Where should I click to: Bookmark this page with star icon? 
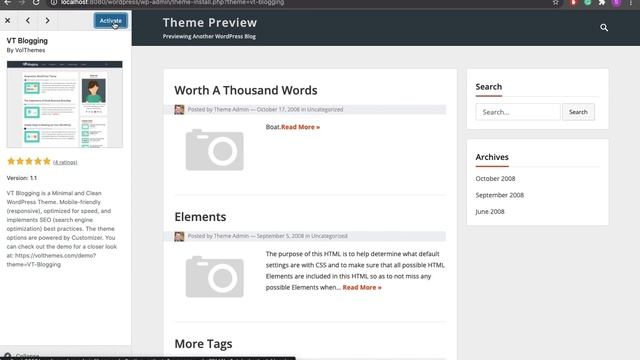tap(556, 2)
